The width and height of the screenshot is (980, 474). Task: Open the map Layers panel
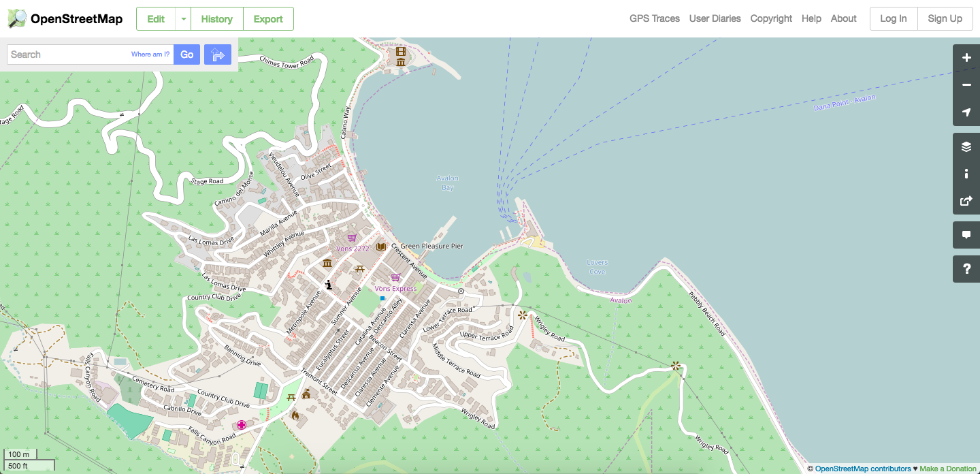(966, 146)
